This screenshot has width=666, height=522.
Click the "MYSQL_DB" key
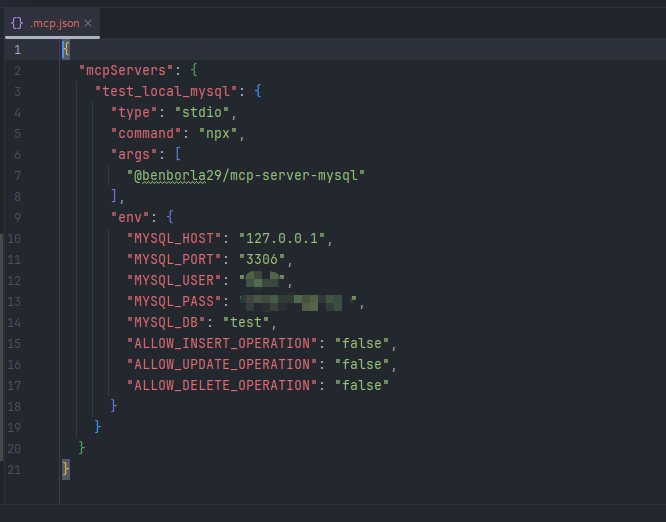[x=166, y=323]
